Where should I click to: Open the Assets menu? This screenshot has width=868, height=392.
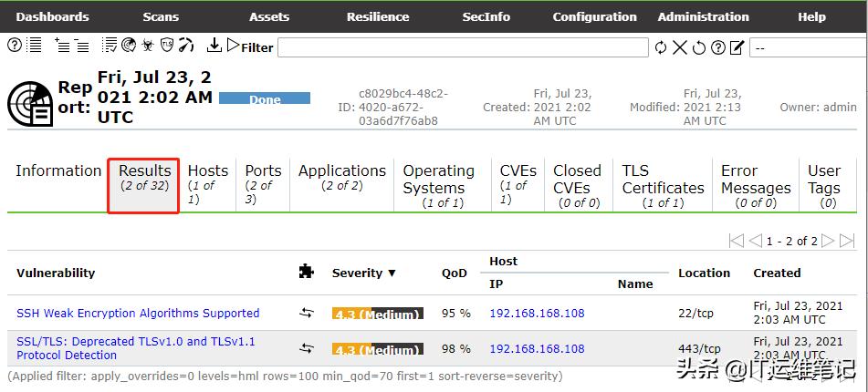269,16
